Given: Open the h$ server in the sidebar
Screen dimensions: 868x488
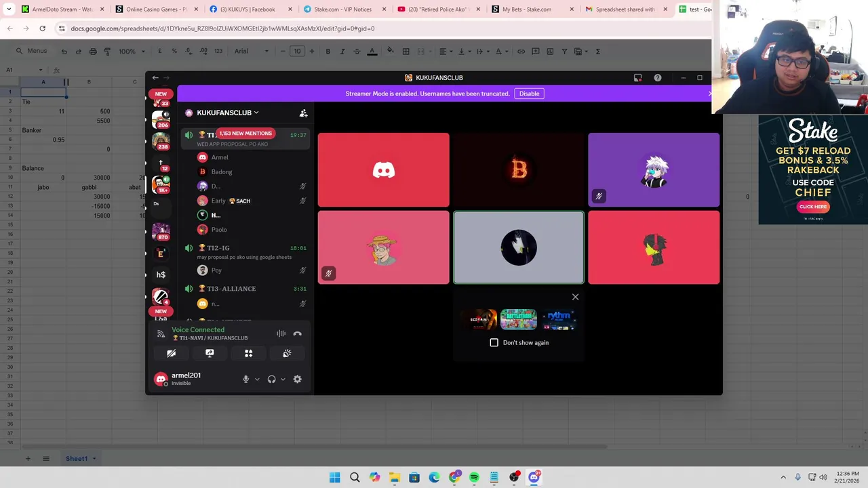Looking at the screenshot, I should 161,274.
